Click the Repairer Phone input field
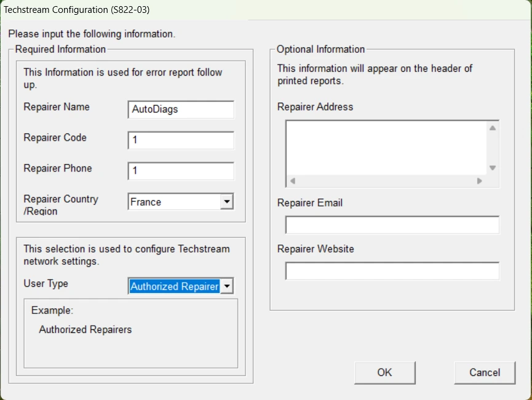 pos(181,171)
